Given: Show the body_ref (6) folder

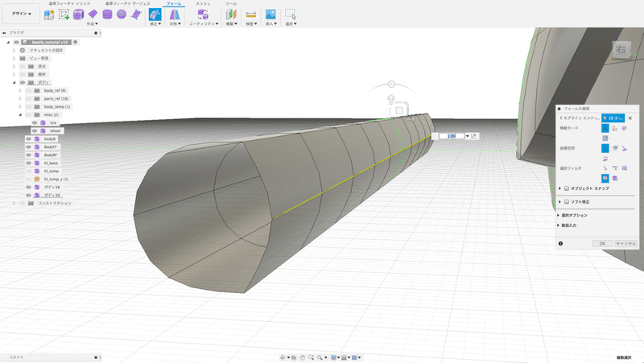Looking at the screenshot, I should [x=28, y=91].
